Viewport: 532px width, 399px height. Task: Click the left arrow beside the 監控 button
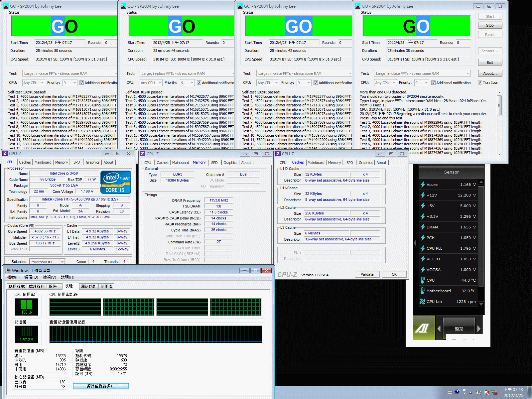(439, 329)
